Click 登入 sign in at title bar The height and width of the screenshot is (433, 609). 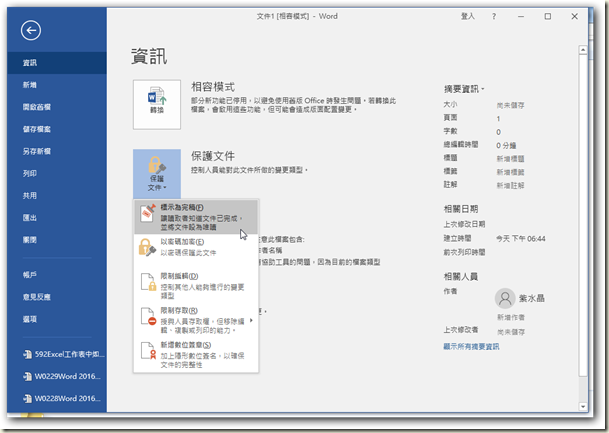(468, 16)
